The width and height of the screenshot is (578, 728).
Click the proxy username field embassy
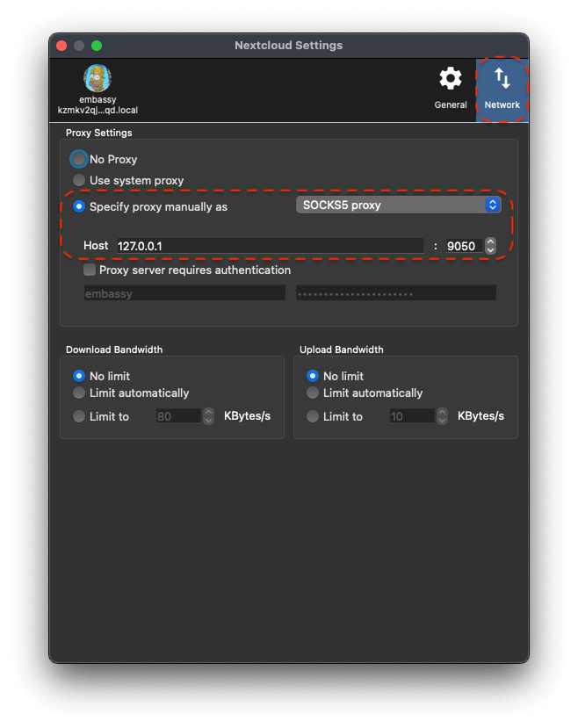[x=184, y=293]
